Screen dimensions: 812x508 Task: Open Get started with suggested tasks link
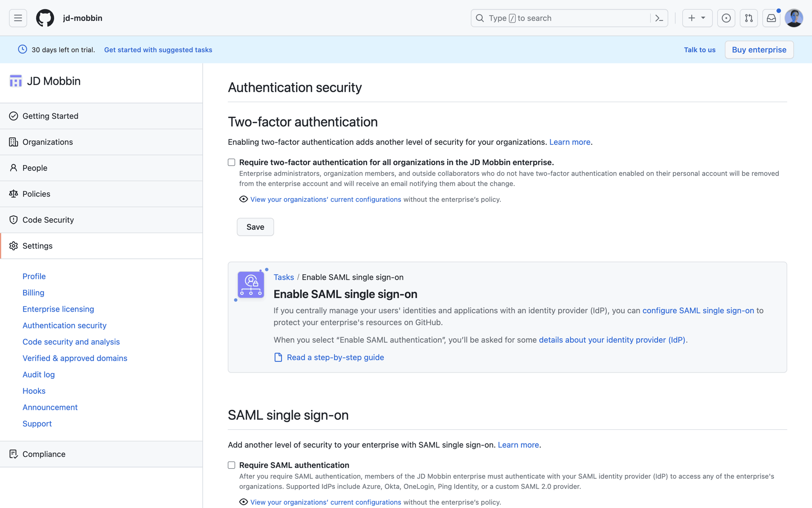click(x=158, y=50)
